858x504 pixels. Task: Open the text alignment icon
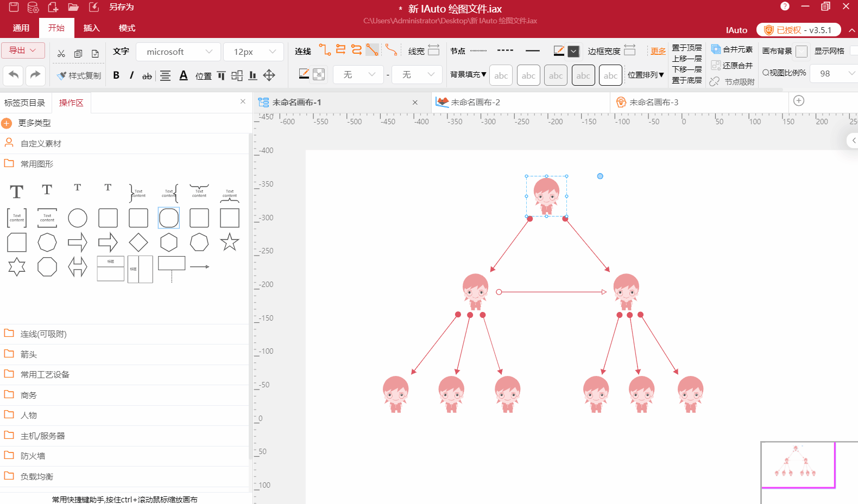click(166, 75)
